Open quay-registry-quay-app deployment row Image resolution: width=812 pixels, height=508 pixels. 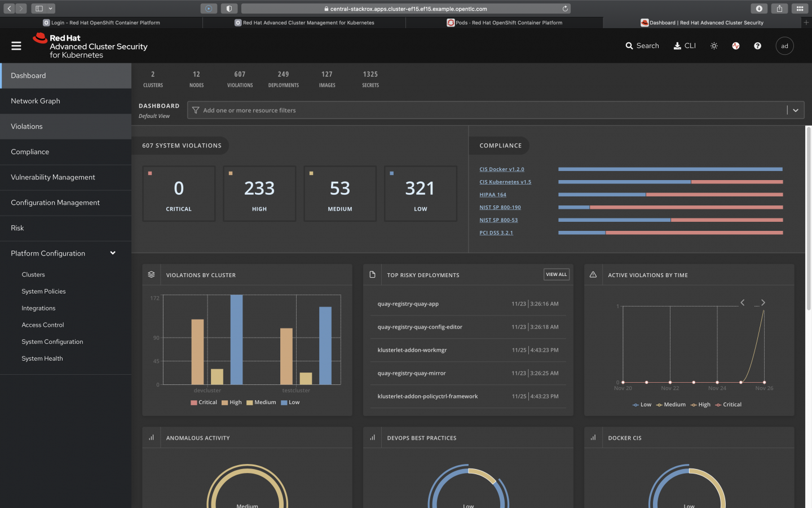point(468,304)
